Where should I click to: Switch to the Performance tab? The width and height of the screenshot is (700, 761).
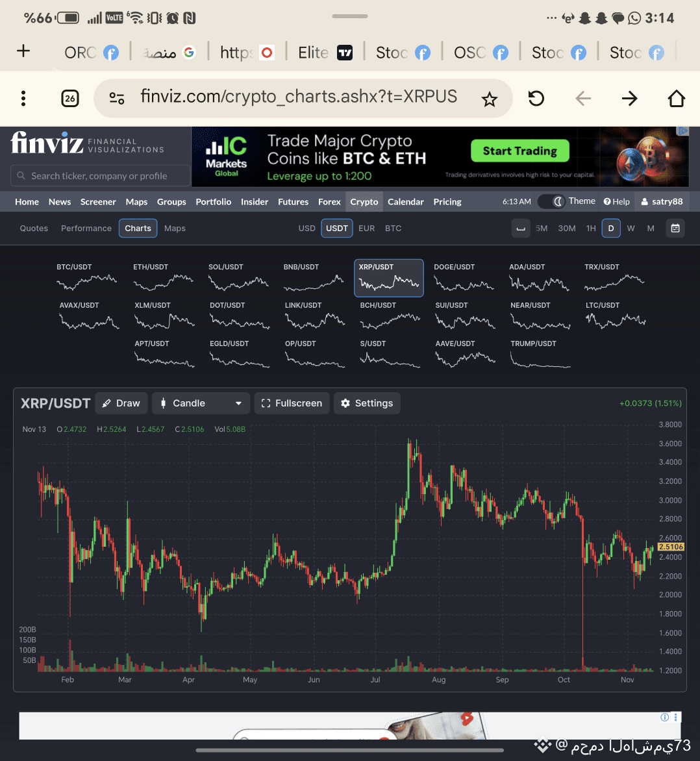point(86,229)
